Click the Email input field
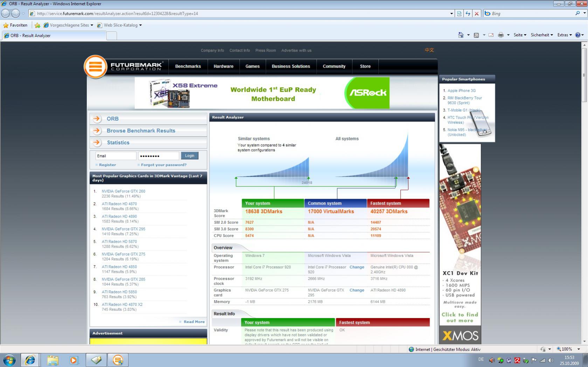The height and width of the screenshot is (367, 588). click(x=116, y=156)
